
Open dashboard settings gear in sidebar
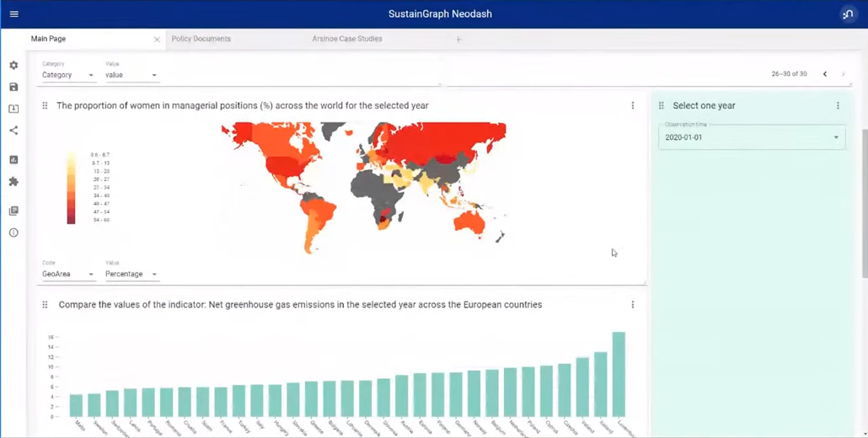click(13, 66)
